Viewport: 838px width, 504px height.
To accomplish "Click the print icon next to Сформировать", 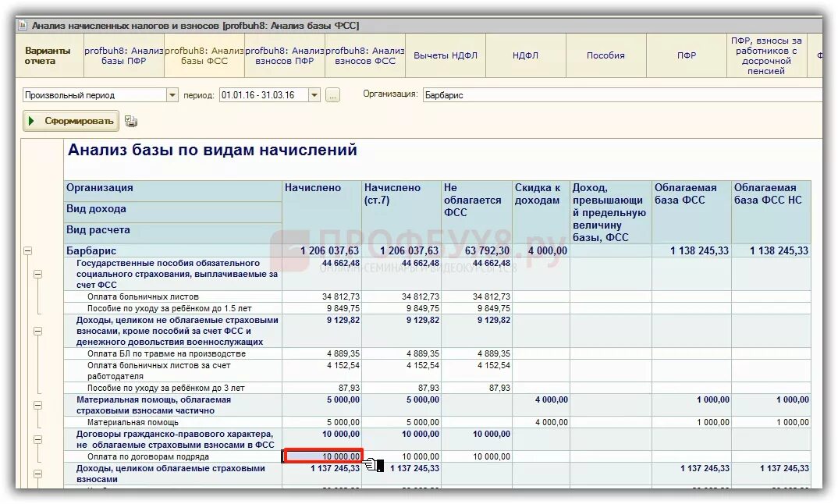I will [x=131, y=122].
